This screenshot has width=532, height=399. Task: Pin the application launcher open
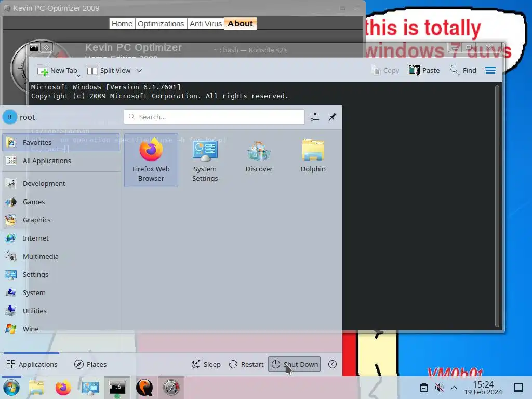(332, 117)
